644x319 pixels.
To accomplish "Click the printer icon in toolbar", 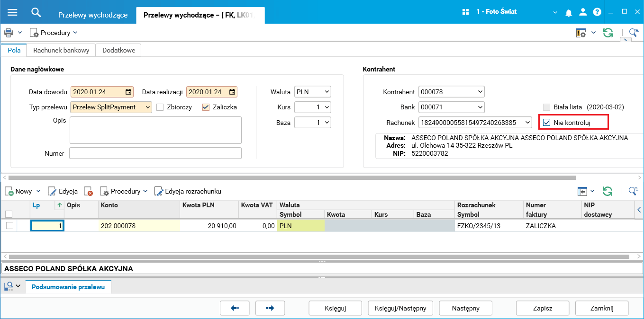I will pos(9,33).
